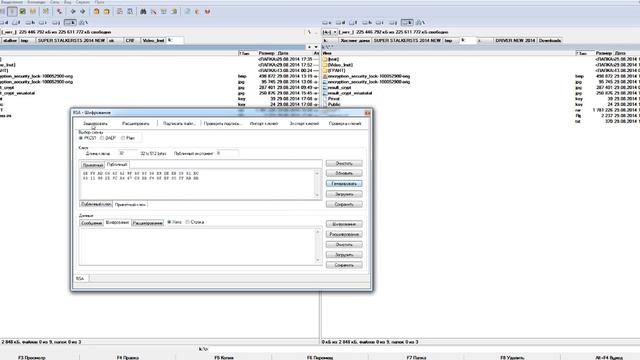Click Public key file icon in right panel
Viewport: 640px width, 360px height.
tap(325, 104)
